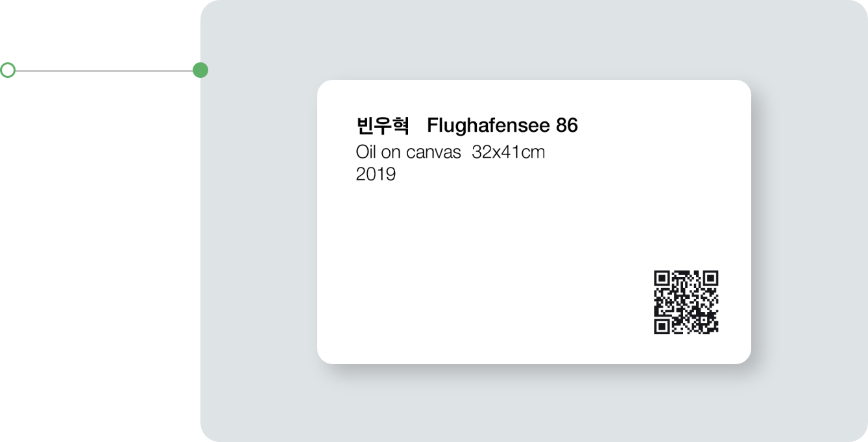Click the QR code on the label card

(x=686, y=302)
